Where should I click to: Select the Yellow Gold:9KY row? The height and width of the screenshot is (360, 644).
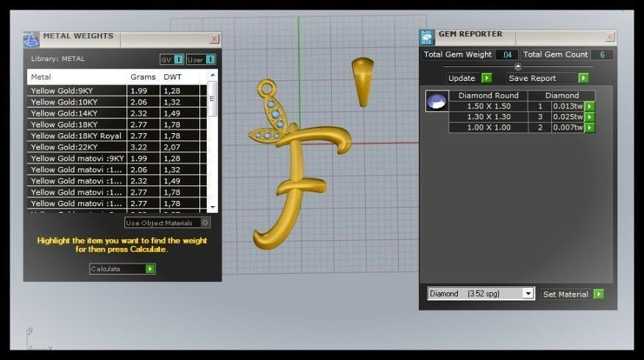[117, 91]
